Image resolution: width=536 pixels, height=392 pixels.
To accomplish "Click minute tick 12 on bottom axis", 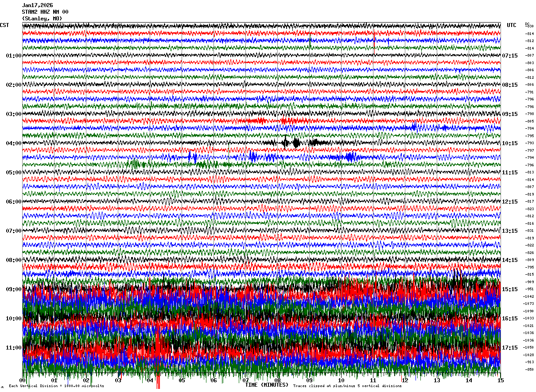I will 405,380.
